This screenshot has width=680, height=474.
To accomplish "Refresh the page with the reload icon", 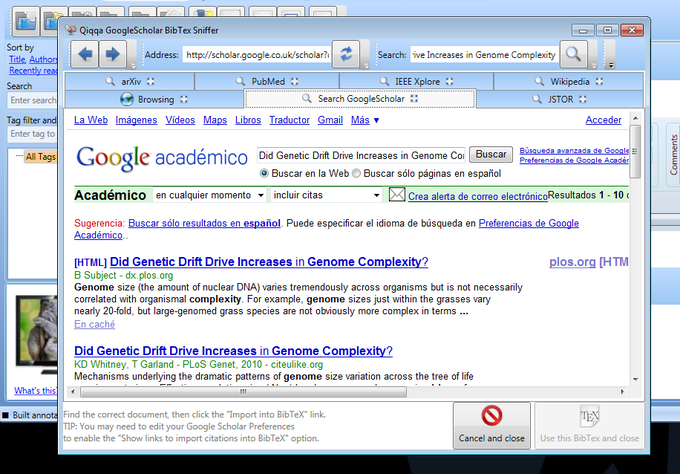I will coord(346,54).
